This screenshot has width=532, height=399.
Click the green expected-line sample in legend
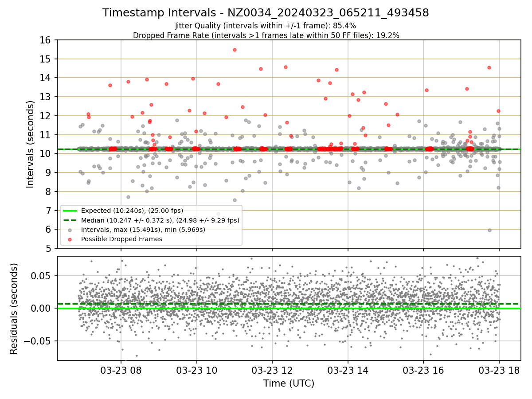[x=70, y=211]
